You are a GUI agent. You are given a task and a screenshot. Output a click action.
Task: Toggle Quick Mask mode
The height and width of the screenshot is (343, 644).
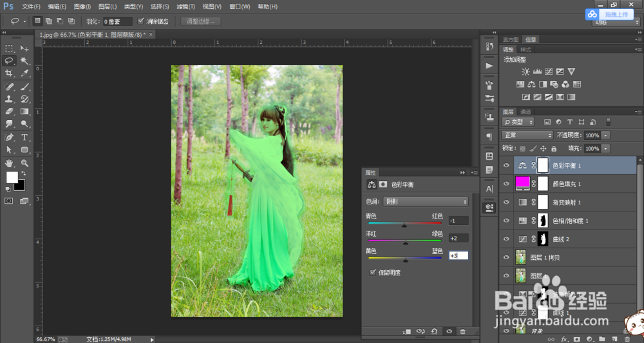(8, 201)
